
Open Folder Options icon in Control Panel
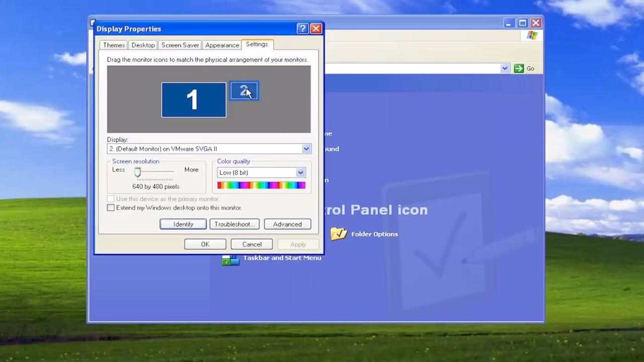(x=339, y=234)
